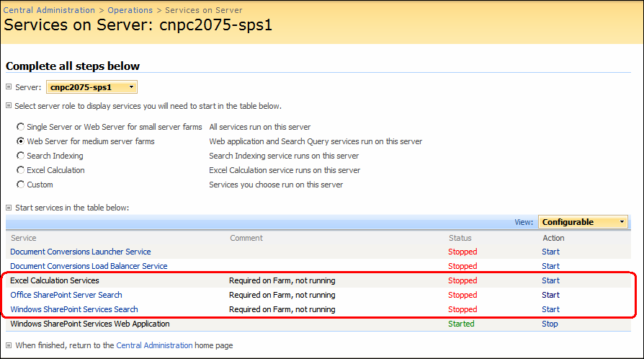Click Stopped status for Excel Calculation Services

pyautogui.click(x=462, y=280)
